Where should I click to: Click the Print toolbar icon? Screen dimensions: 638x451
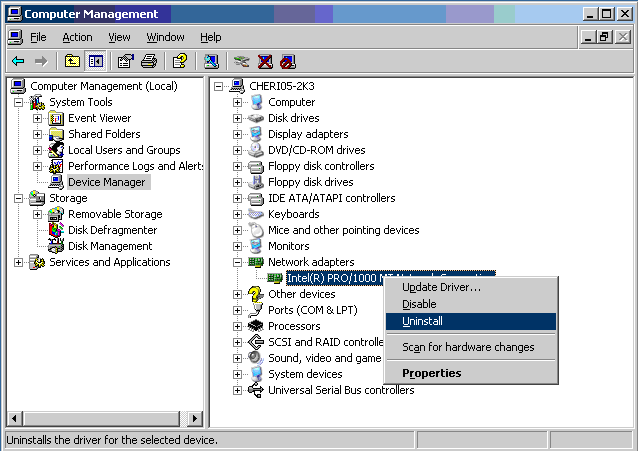149,61
